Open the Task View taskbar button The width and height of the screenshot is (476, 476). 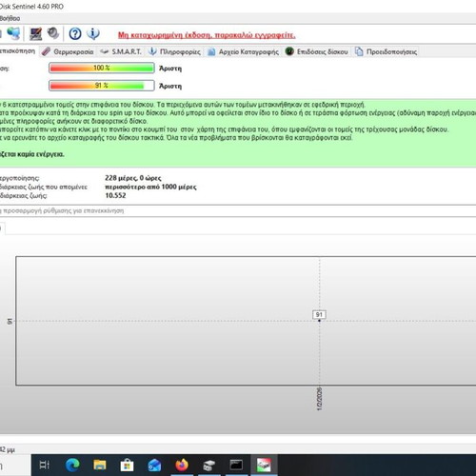tap(44, 466)
